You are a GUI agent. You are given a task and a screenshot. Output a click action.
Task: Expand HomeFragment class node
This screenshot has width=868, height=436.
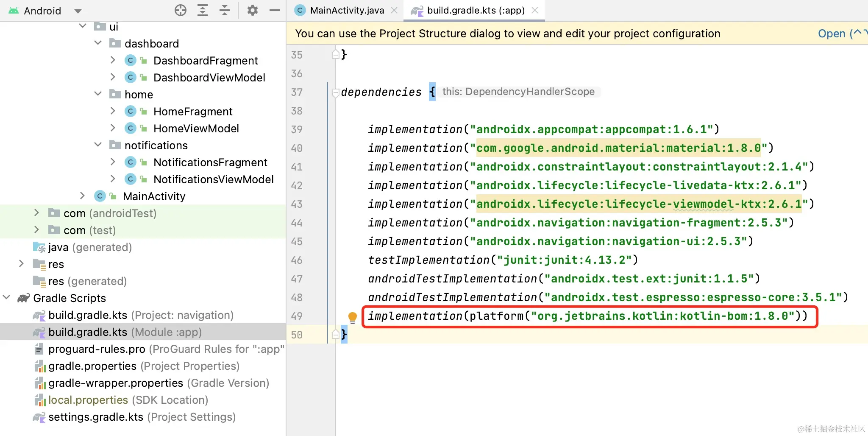tap(113, 111)
